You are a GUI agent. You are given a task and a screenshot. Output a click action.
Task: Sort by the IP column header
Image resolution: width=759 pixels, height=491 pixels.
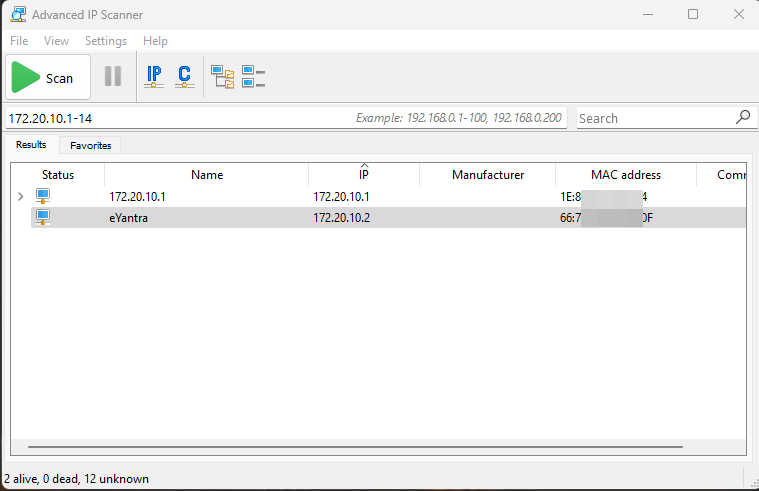(x=364, y=175)
